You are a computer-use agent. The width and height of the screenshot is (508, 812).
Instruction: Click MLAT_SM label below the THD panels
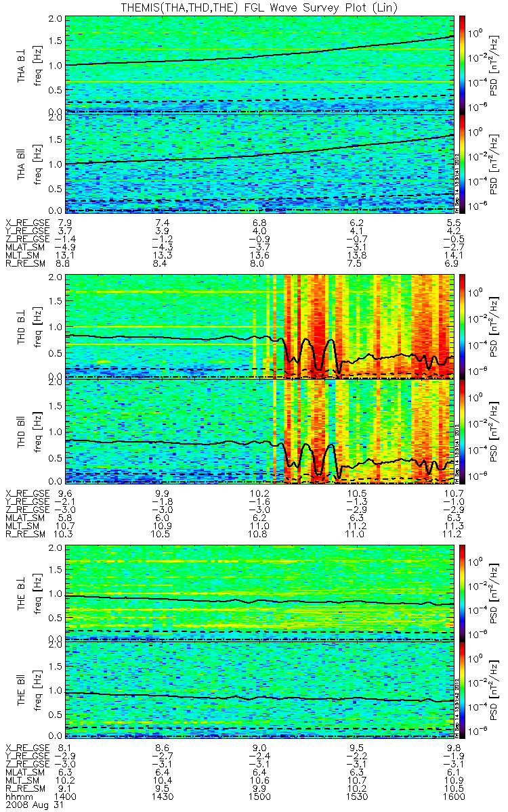[25, 518]
